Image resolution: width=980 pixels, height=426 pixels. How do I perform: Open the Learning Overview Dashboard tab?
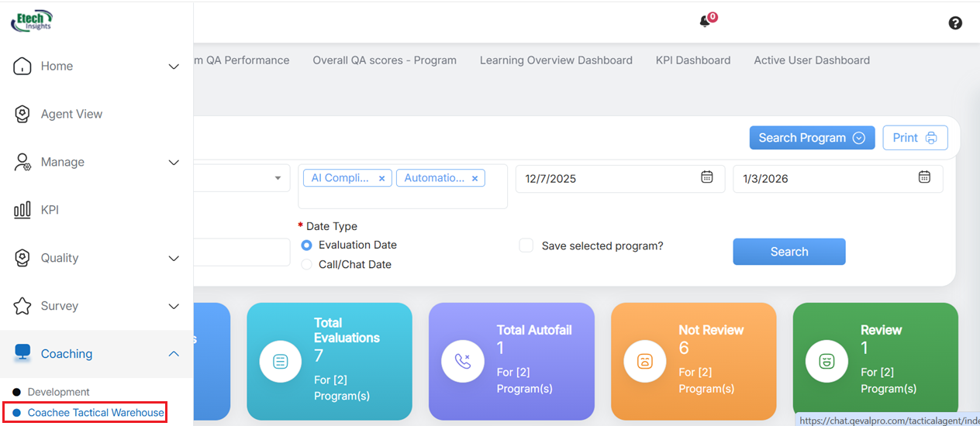[x=556, y=60]
